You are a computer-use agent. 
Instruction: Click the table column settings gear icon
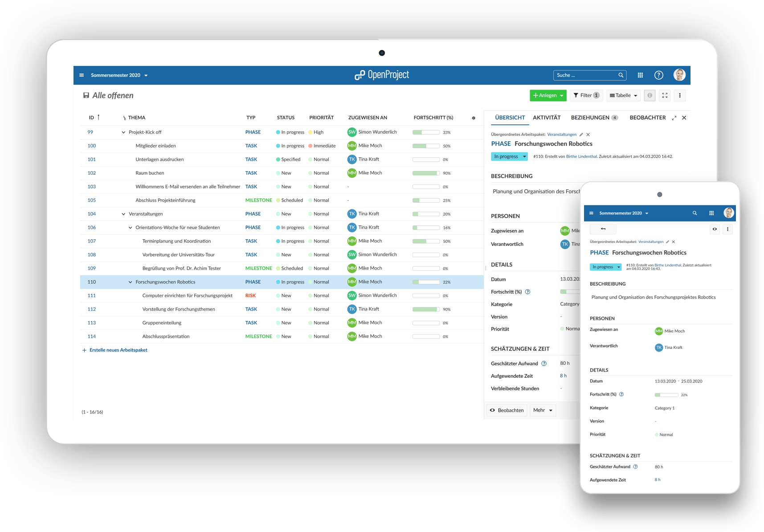(474, 118)
